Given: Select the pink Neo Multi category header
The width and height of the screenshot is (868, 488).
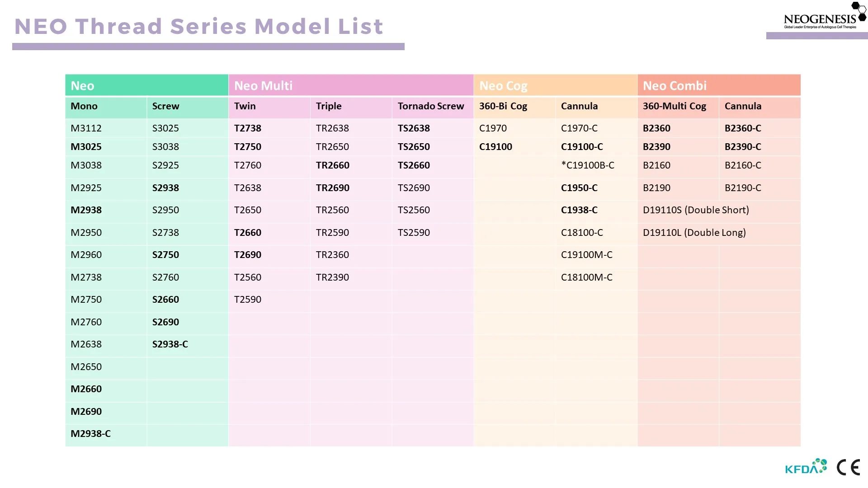Looking at the screenshot, I should pos(351,85).
